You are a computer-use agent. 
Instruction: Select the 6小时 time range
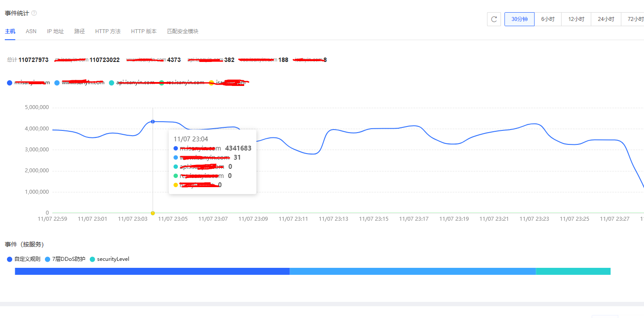pyautogui.click(x=548, y=19)
